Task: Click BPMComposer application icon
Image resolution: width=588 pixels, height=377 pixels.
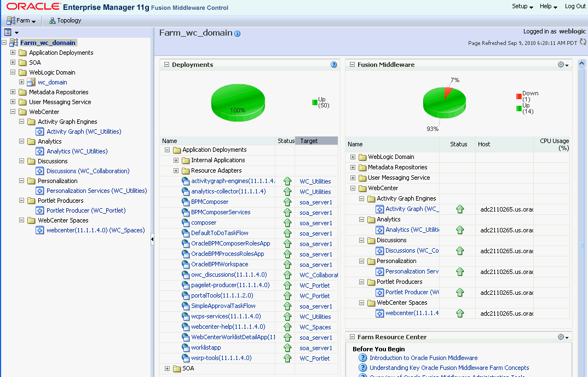Action: (186, 202)
